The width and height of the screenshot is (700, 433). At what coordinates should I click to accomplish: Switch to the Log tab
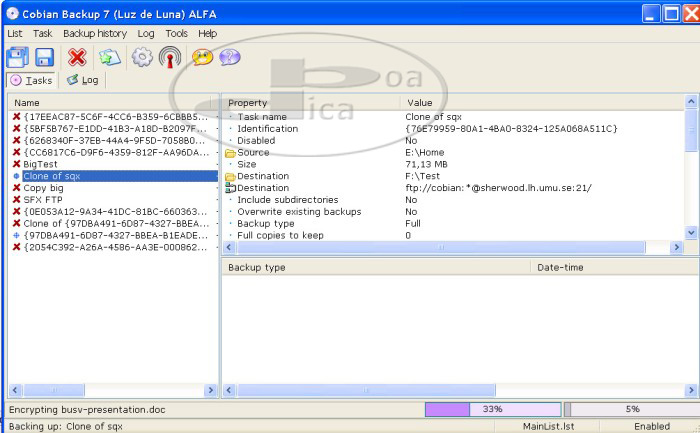click(x=83, y=80)
